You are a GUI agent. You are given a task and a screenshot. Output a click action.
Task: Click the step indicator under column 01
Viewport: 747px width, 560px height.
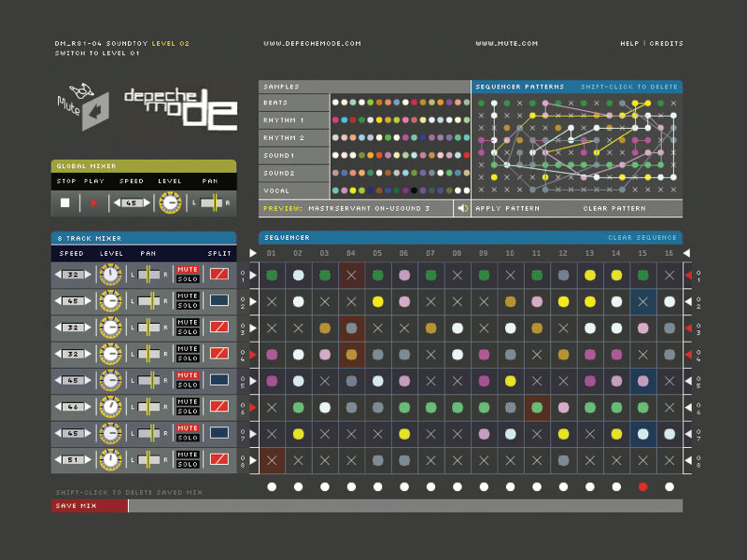[272, 486]
